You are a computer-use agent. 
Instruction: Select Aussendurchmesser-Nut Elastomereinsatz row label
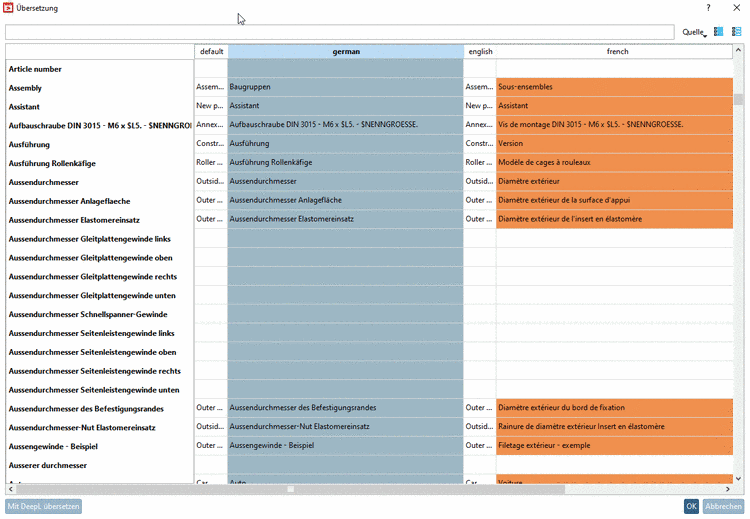click(82, 428)
